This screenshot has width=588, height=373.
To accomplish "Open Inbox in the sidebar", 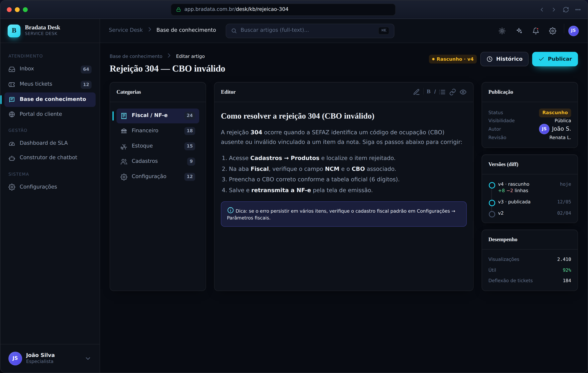I will click(50, 69).
